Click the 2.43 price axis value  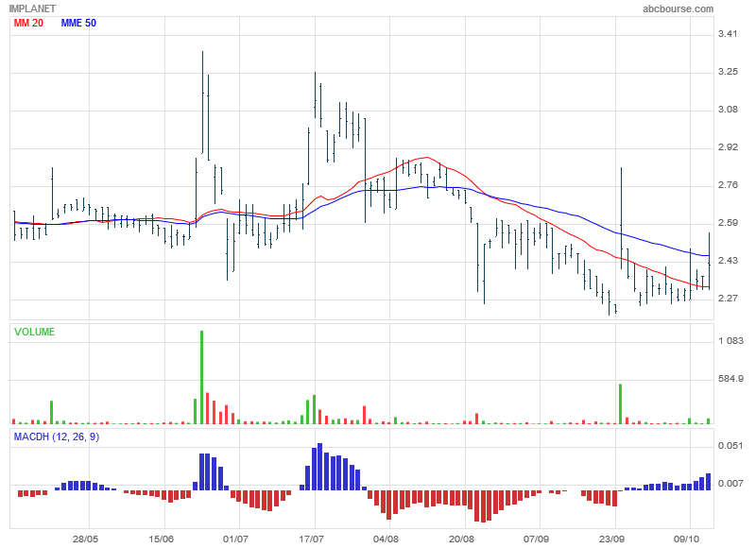pos(728,261)
